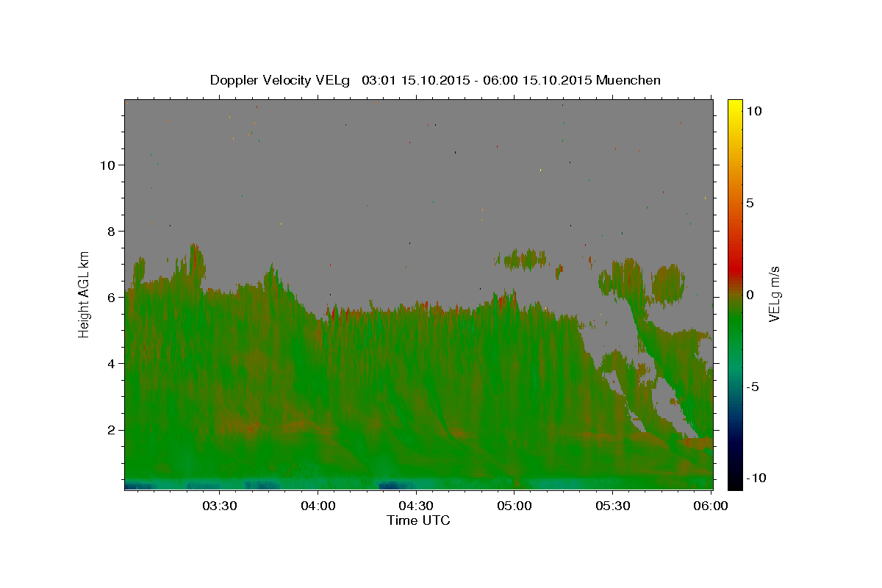The width and height of the screenshot is (882, 588).
Task: Click the 06:00 time tick label
Action: click(711, 506)
